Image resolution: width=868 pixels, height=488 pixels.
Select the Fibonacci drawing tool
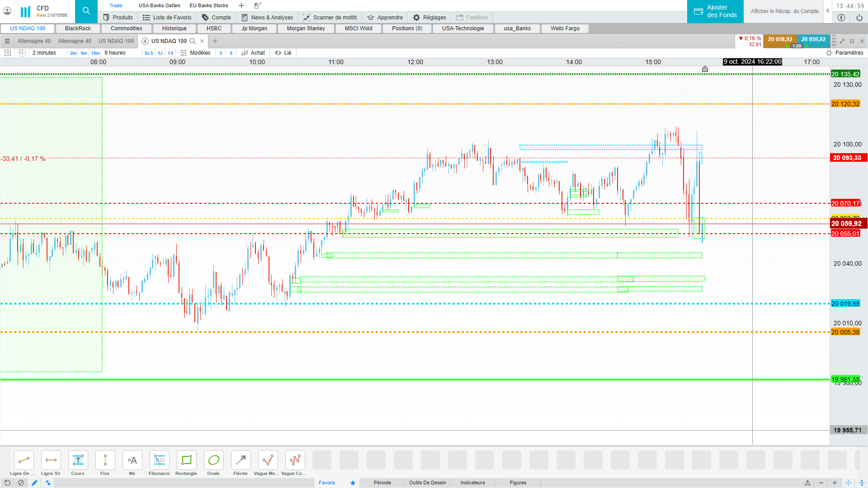159,460
